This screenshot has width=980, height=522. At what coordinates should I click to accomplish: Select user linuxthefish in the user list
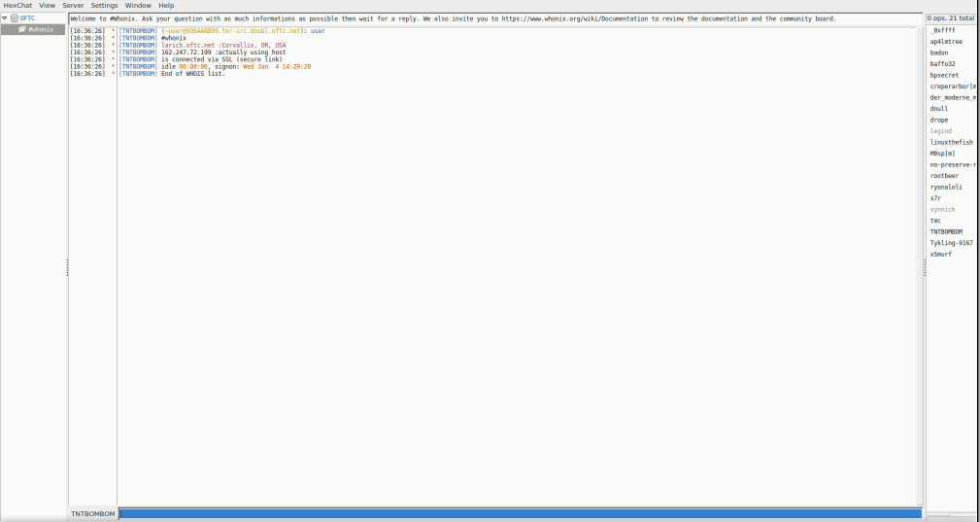tap(951, 142)
